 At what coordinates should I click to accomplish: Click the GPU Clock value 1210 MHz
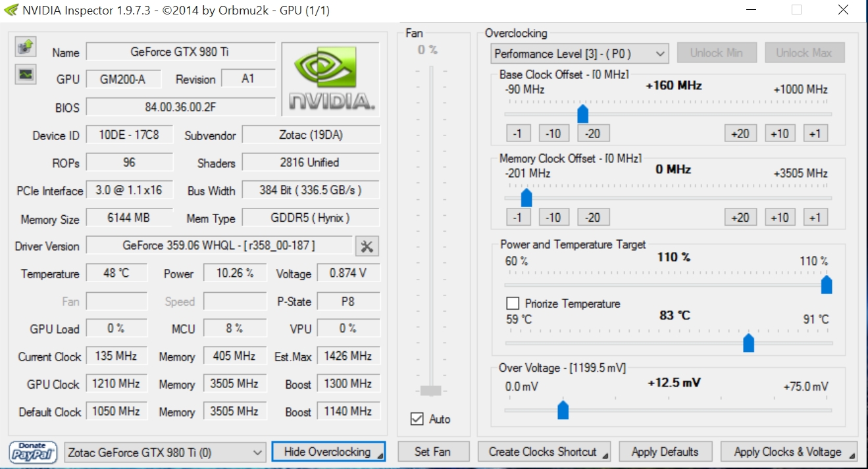tap(116, 383)
